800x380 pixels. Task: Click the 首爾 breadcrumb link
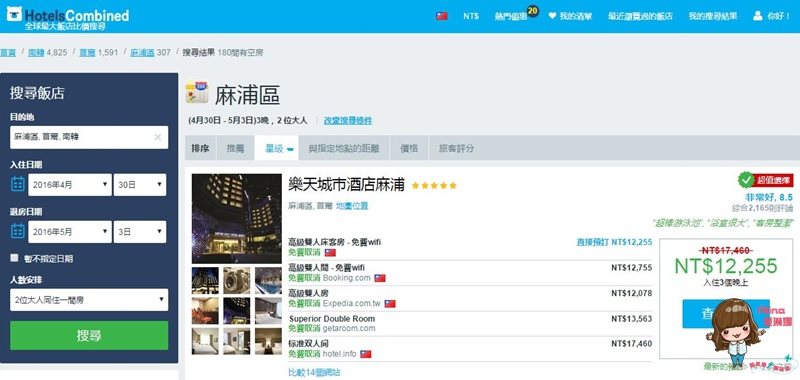point(87,52)
